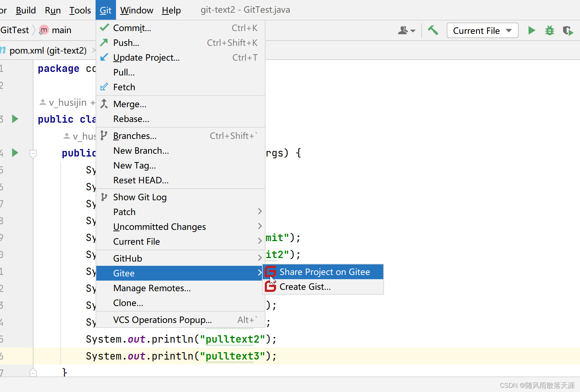This screenshot has height=392, width=580.
Task: Open the Gitee submenu entry
Action: coord(180,273)
